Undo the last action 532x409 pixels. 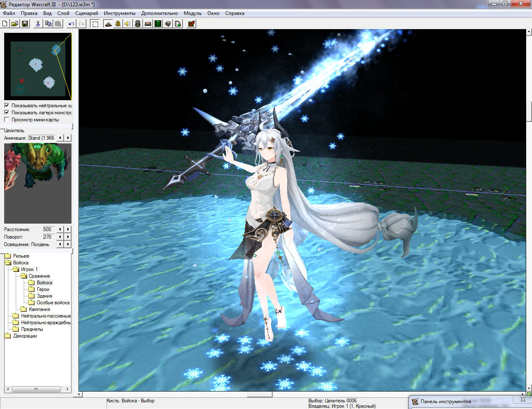71,24
